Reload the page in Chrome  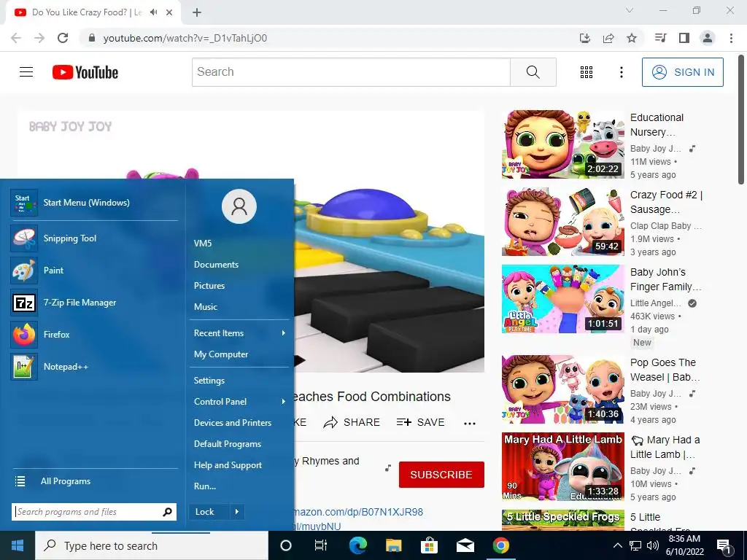pos(63,38)
